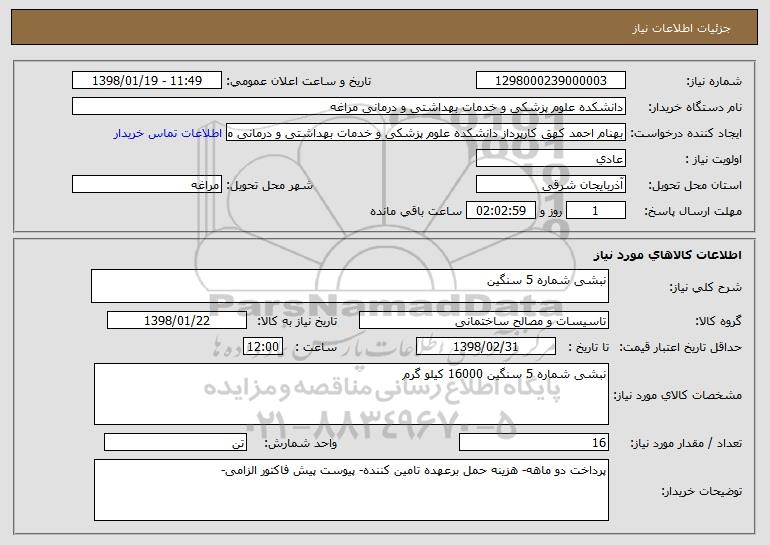This screenshot has height=545, width=770.
Task: Click the label شرح کلی نیاز
Action: pyautogui.click(x=706, y=287)
